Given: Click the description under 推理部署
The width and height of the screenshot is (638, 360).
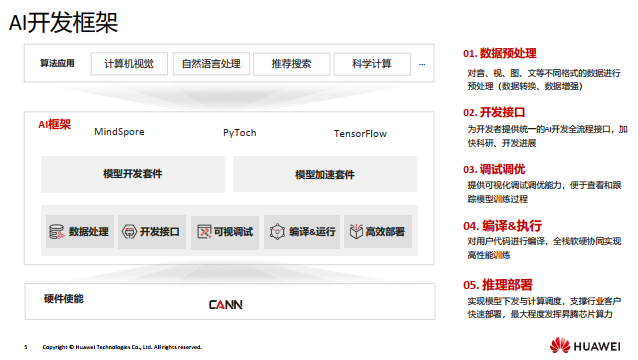Looking at the screenshot, I should point(544,308).
